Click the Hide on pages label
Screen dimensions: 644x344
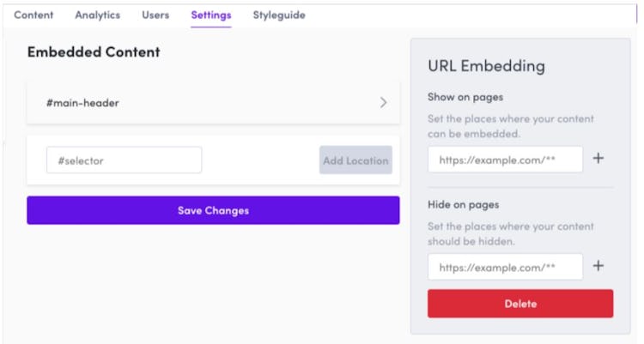[x=463, y=205]
